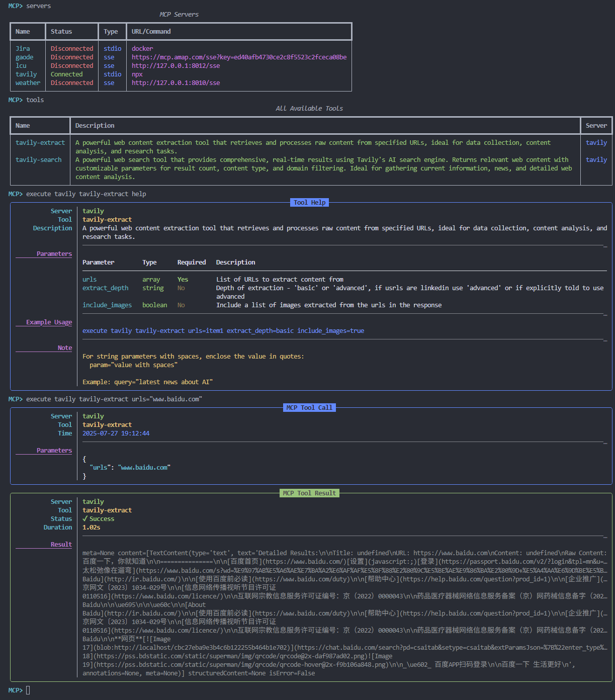Click the Tool Help panel title
The image size is (615, 700).
(310, 203)
